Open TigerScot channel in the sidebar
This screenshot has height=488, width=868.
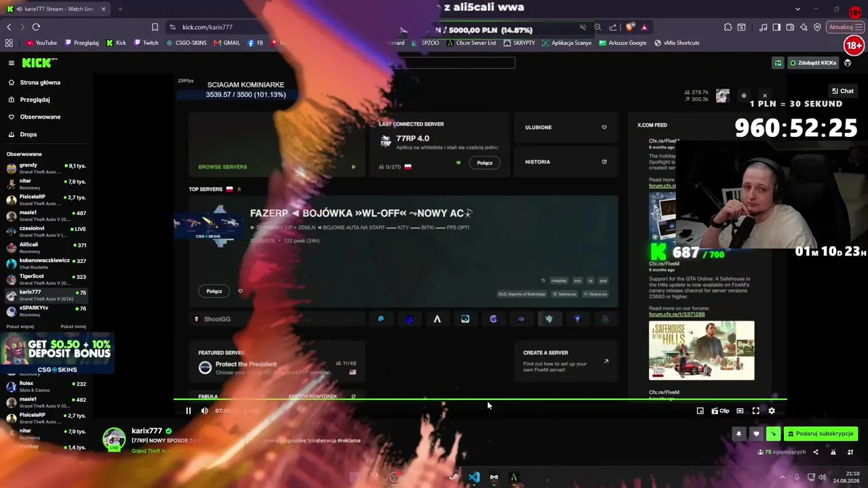[46, 279]
